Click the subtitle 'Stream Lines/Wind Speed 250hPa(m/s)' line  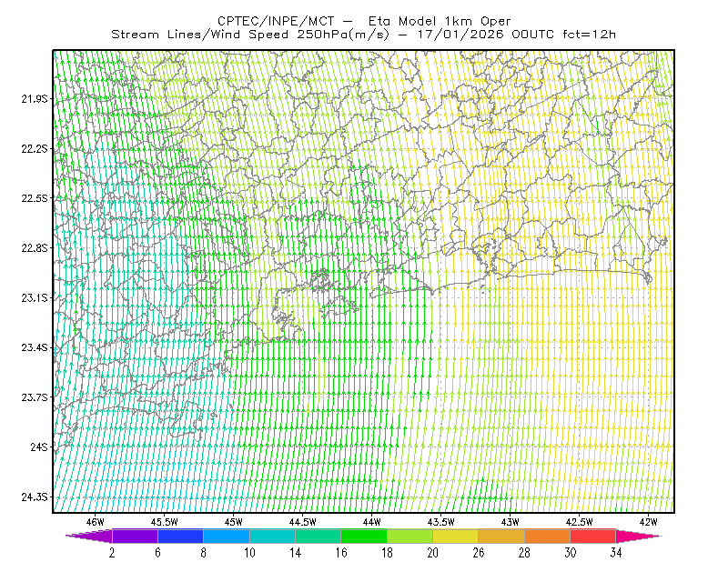click(250, 35)
